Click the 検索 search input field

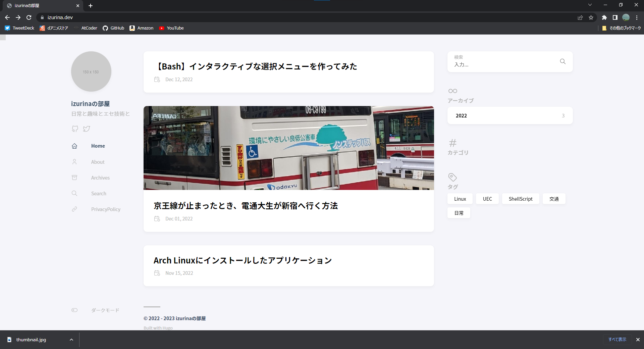[503, 64]
